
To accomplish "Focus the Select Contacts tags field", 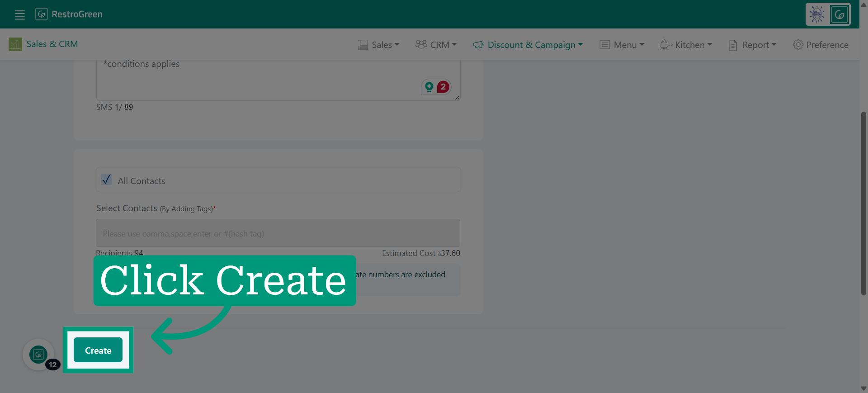I will point(278,233).
